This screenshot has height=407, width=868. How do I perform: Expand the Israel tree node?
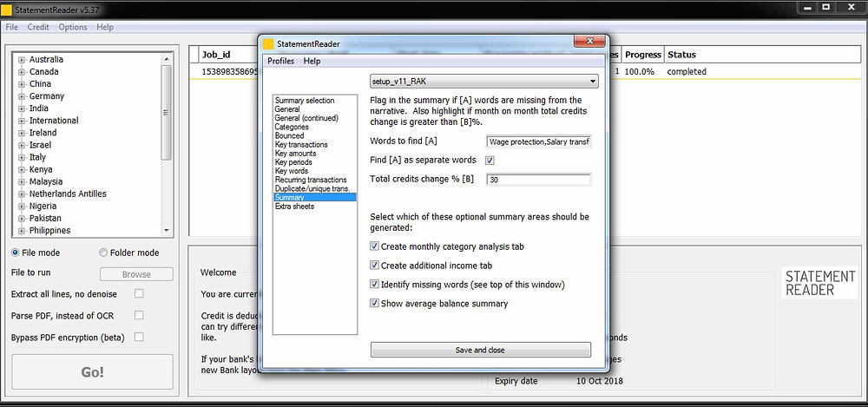(x=22, y=145)
